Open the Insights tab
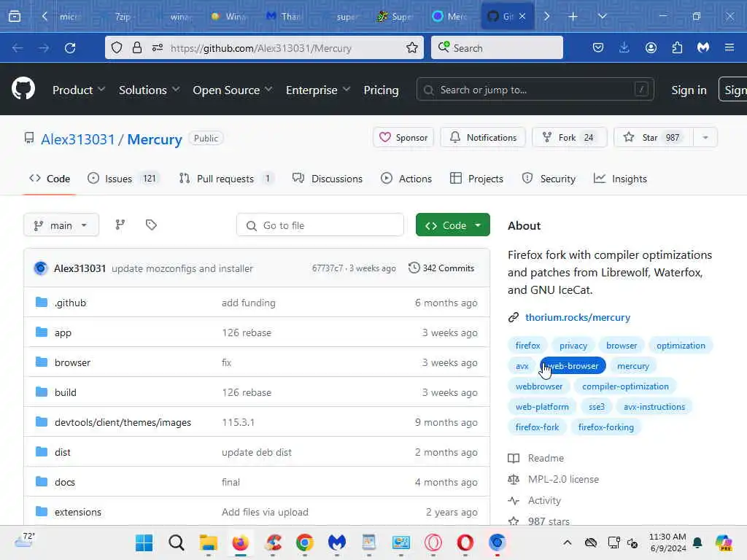The width and height of the screenshot is (747, 560). click(x=620, y=179)
